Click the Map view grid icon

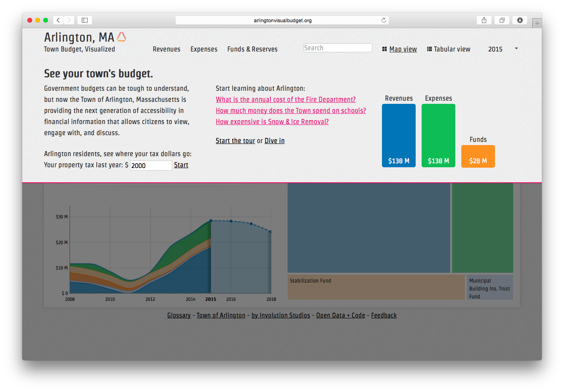click(x=384, y=49)
